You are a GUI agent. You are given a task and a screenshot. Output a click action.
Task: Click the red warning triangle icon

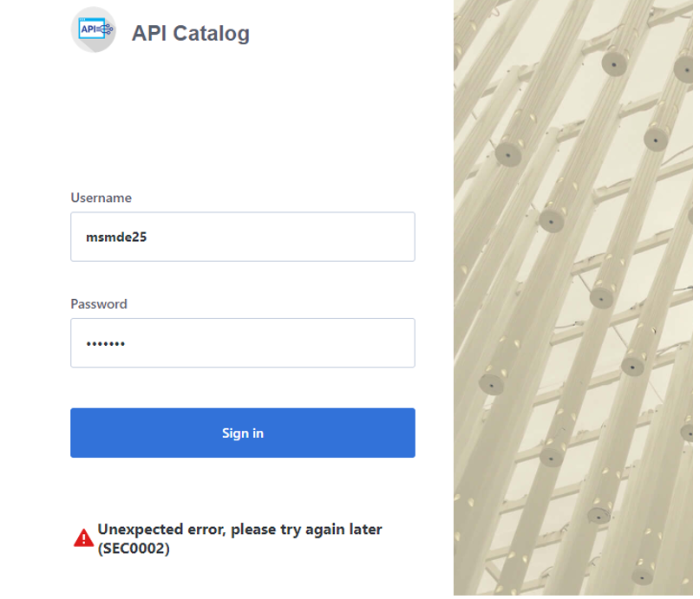point(83,538)
